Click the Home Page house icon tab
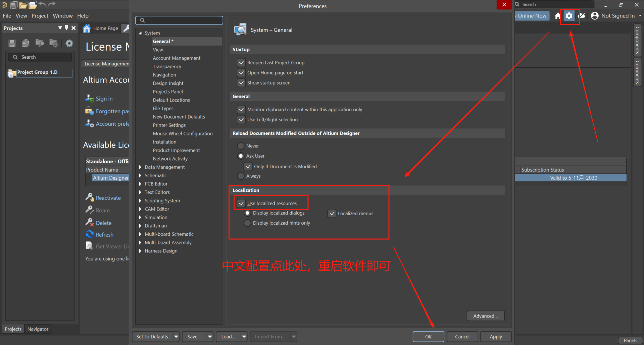This screenshot has width=644, height=345. coord(87,28)
